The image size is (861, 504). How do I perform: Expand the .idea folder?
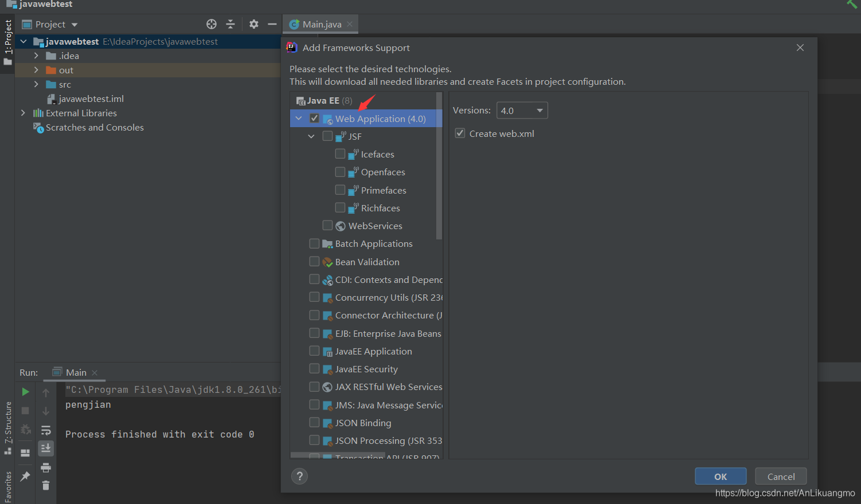coord(36,56)
